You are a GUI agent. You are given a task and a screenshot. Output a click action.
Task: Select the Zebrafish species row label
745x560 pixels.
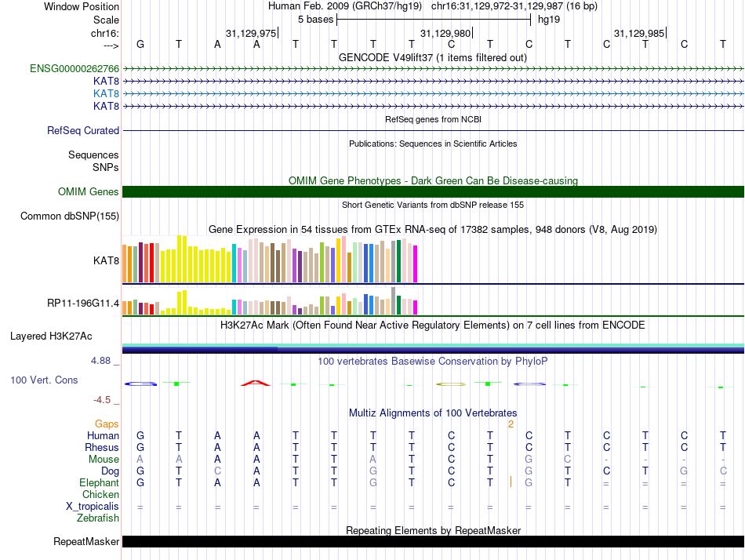(98, 518)
